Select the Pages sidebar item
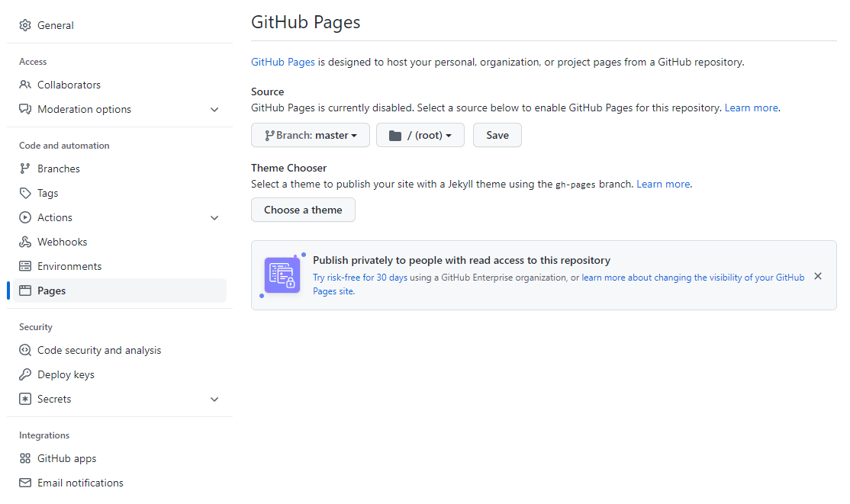This screenshot has width=850, height=504. coord(120,291)
